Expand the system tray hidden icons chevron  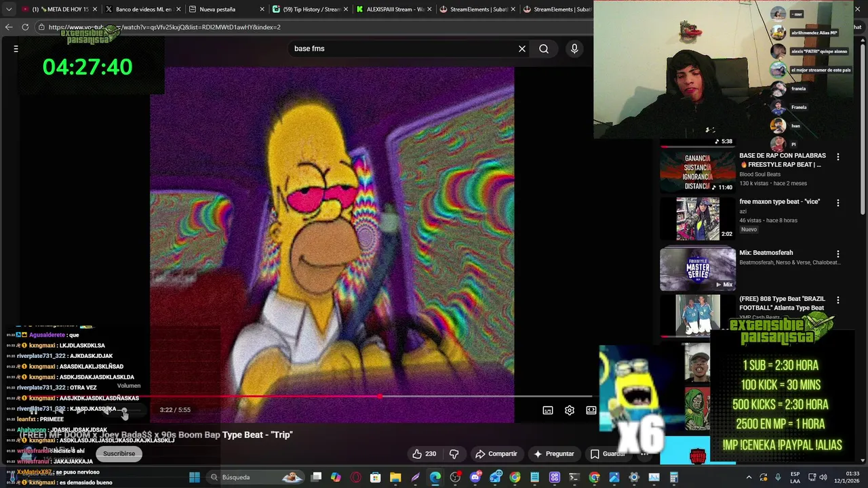pyautogui.click(x=749, y=477)
